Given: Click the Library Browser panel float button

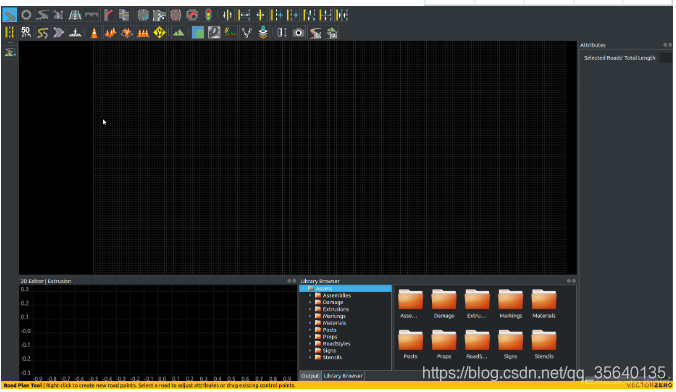Looking at the screenshot, I should (569, 281).
